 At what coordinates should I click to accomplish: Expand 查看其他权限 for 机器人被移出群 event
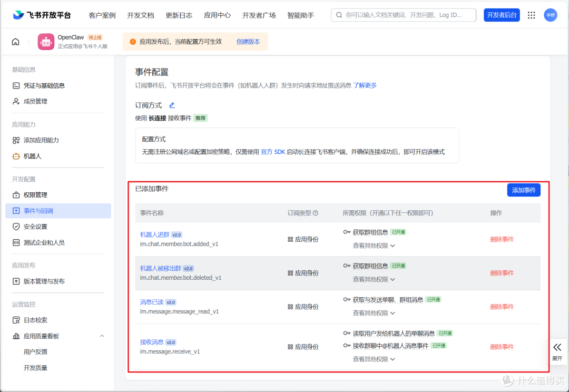(374, 279)
